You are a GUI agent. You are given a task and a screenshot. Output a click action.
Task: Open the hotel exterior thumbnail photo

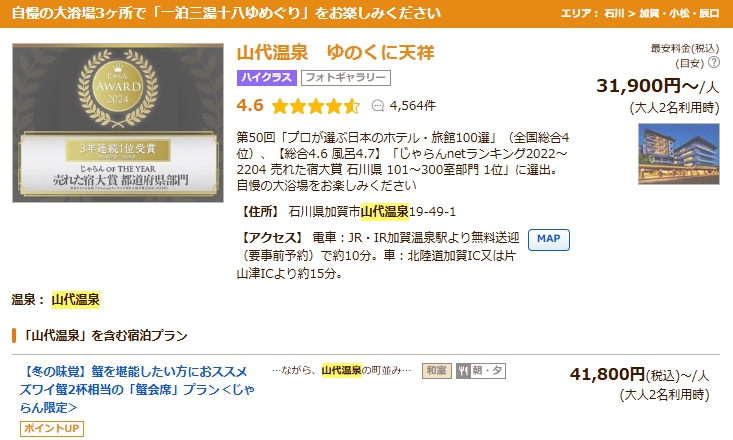coord(678,154)
